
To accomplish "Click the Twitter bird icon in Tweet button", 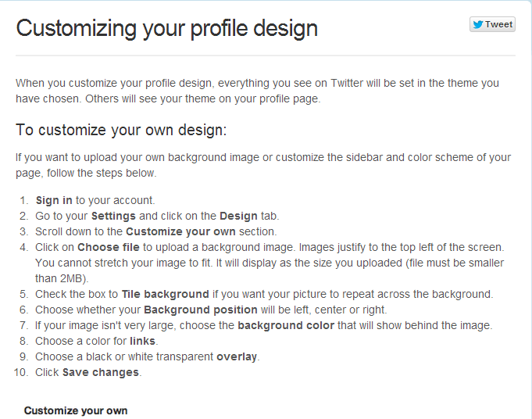I will (x=478, y=24).
